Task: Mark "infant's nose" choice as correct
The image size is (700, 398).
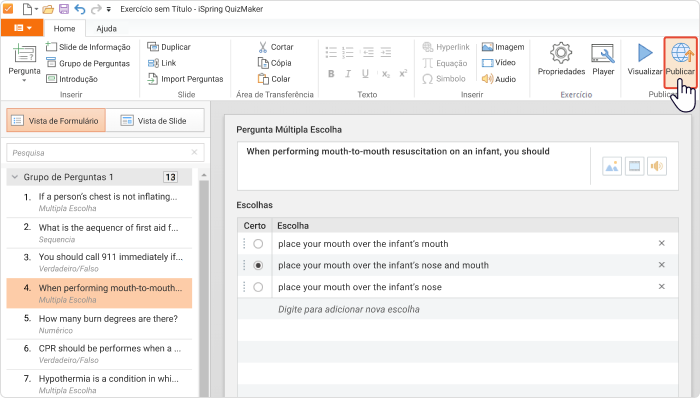Action: (x=258, y=287)
